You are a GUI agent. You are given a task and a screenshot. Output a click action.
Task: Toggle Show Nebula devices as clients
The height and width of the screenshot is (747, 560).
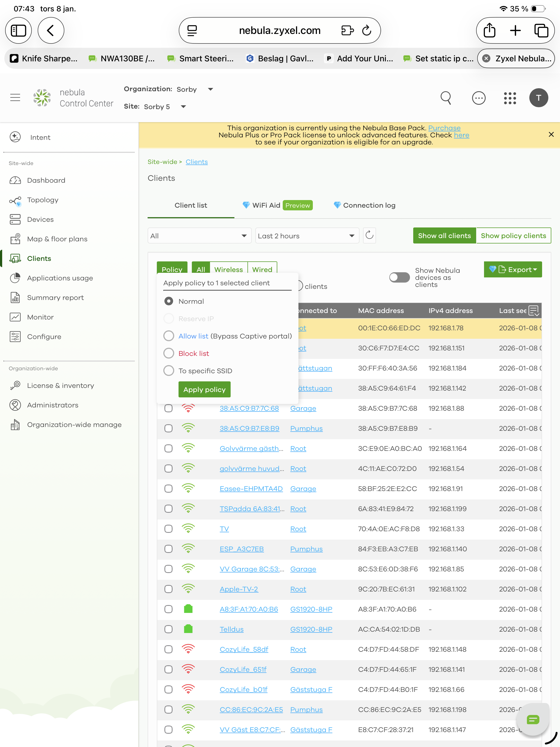point(399,277)
